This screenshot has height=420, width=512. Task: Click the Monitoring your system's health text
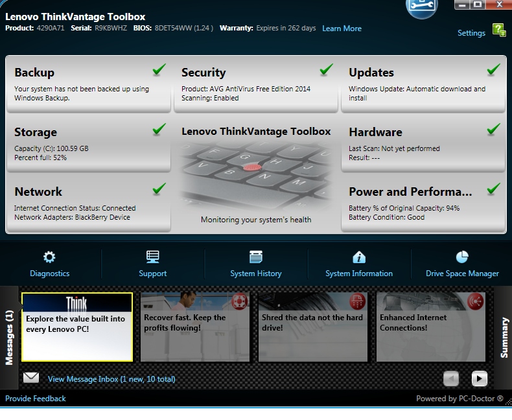[256, 220]
